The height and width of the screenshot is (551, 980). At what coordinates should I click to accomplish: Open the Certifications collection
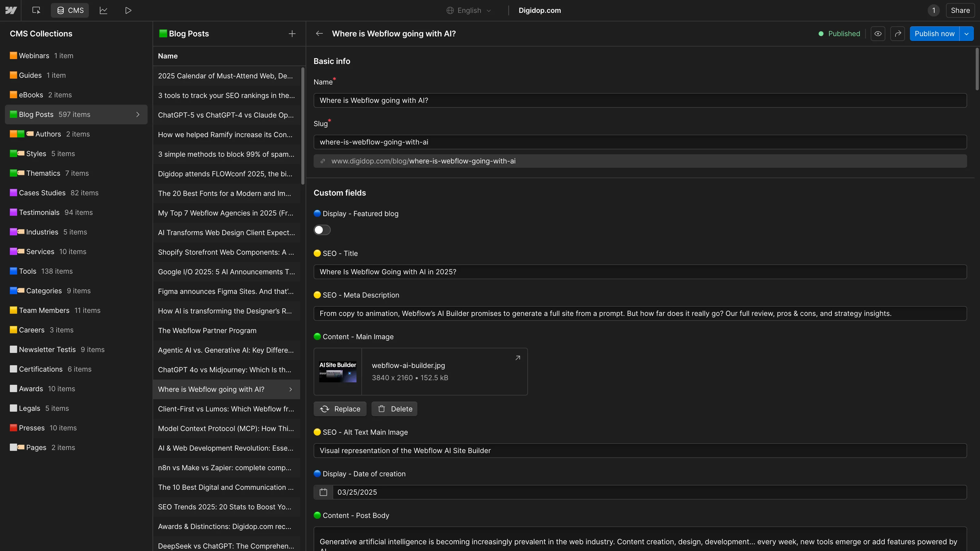click(x=76, y=369)
